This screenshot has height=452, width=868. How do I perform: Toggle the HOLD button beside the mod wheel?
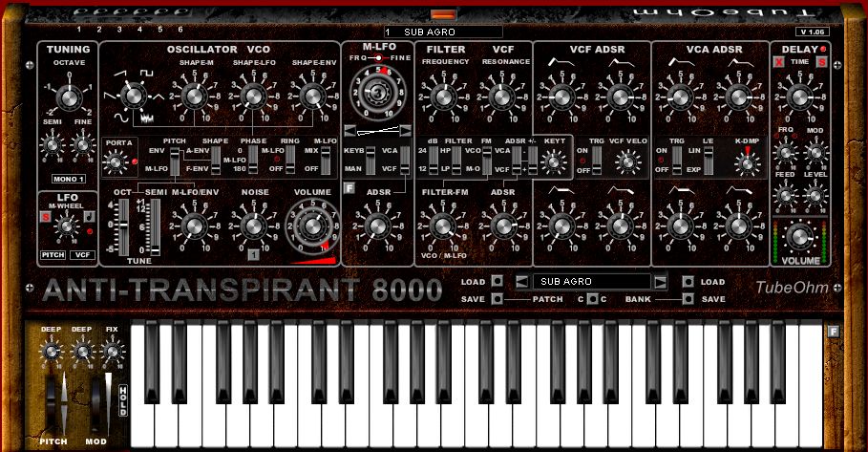pos(123,400)
